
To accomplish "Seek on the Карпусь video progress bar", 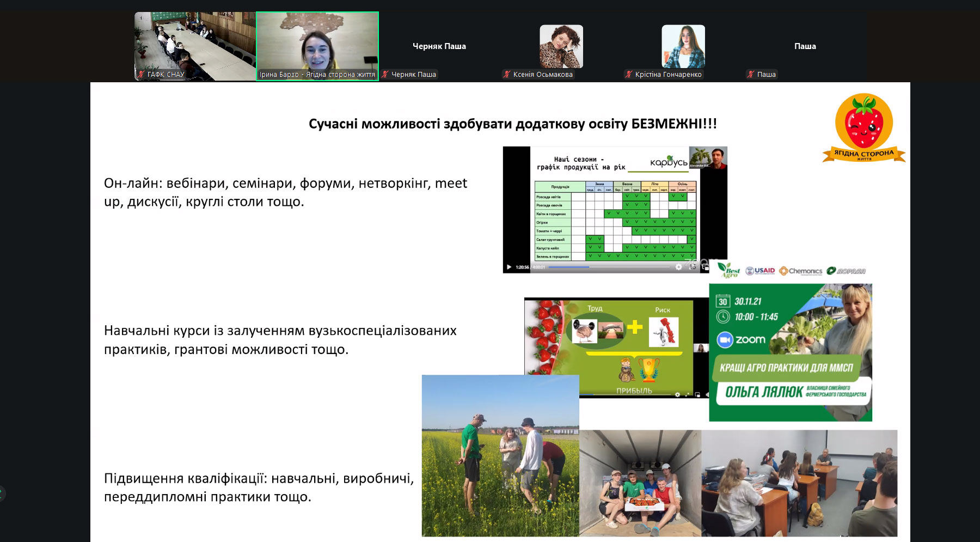I will (x=610, y=267).
